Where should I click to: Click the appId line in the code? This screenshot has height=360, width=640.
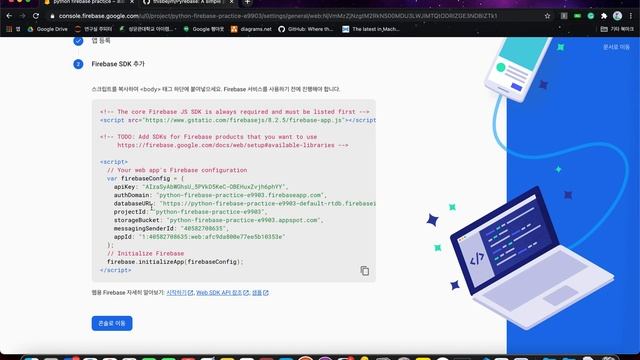pyautogui.click(x=199, y=237)
